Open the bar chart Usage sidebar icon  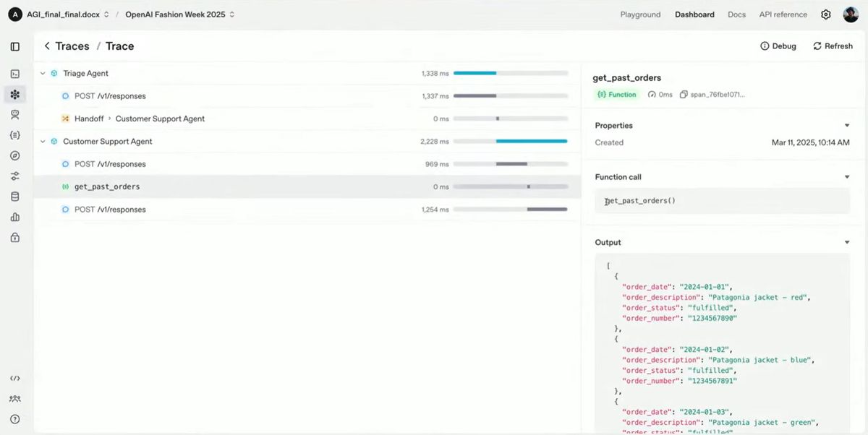pyautogui.click(x=15, y=217)
